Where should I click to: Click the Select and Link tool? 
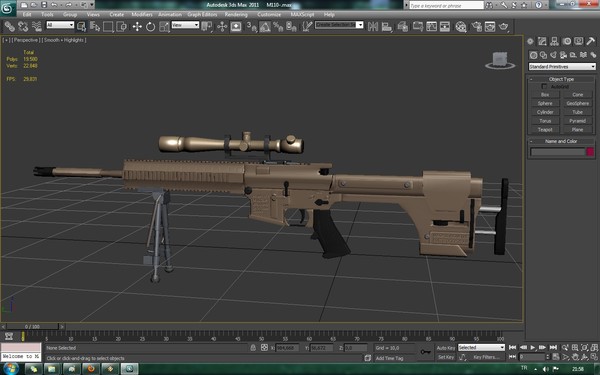(10, 26)
